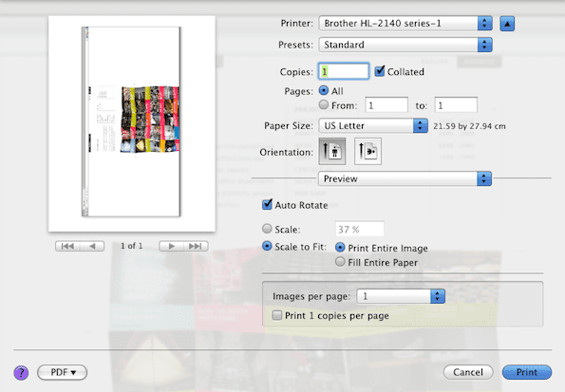Go to next preview page
Viewport: 565px width, 392px height.
click(x=172, y=246)
